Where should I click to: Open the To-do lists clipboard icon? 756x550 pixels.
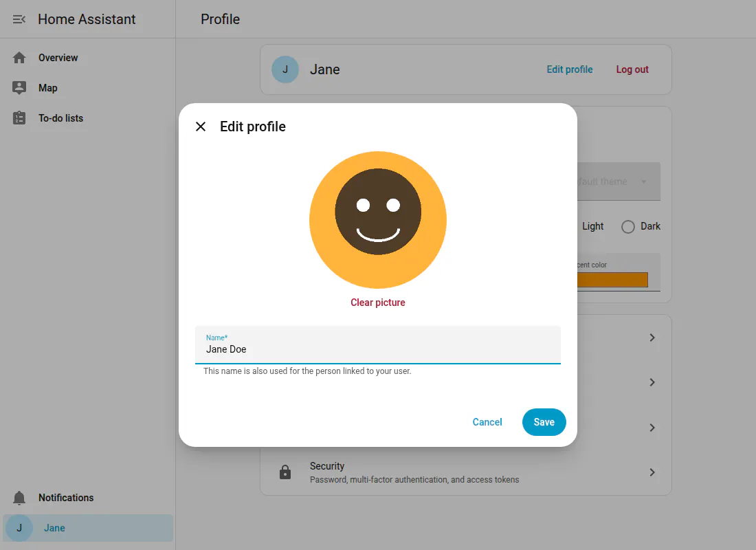19,118
